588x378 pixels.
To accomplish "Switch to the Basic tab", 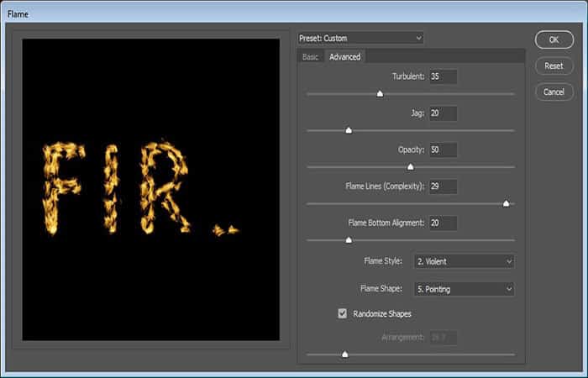I will point(311,57).
